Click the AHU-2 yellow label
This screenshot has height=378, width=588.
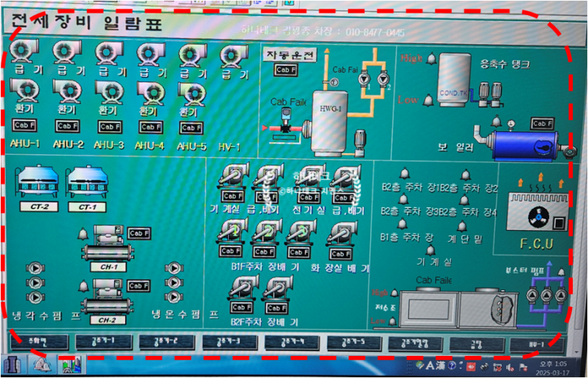68,144
